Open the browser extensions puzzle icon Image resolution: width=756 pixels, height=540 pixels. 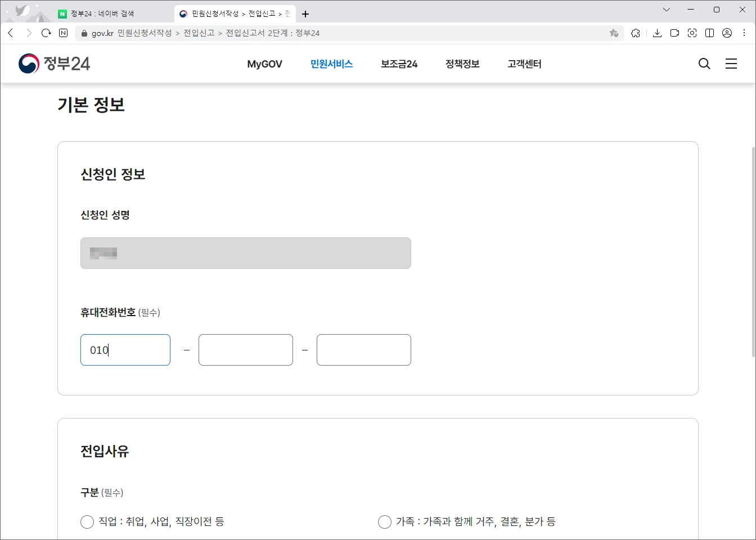tap(636, 33)
